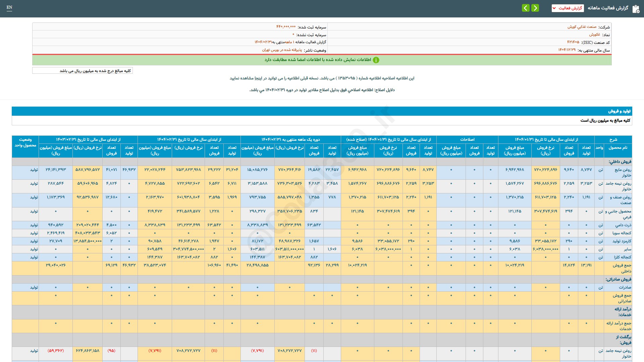
Task: Select total '۲۸,۴۹۸,۸۵۵'
Action: (x=257, y=265)
